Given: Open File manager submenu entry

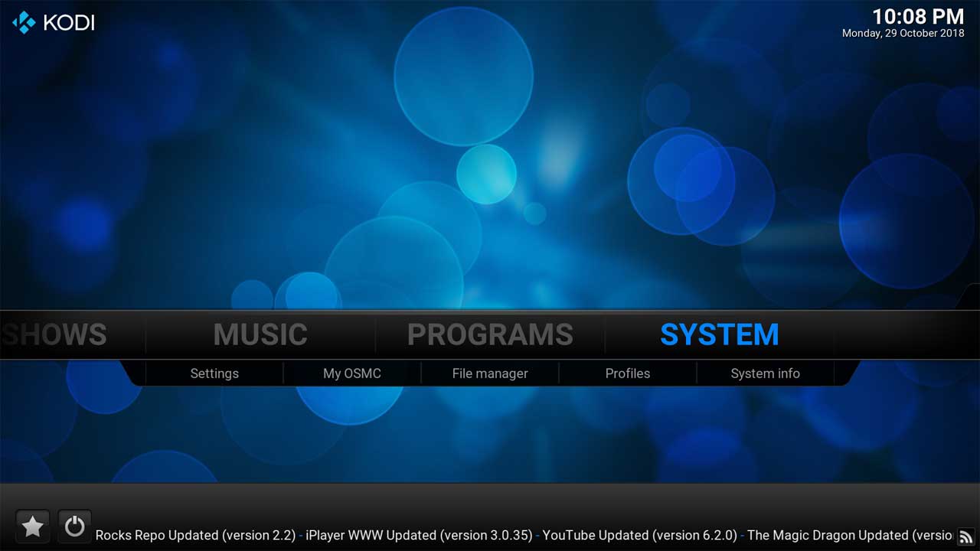Looking at the screenshot, I should click(490, 373).
